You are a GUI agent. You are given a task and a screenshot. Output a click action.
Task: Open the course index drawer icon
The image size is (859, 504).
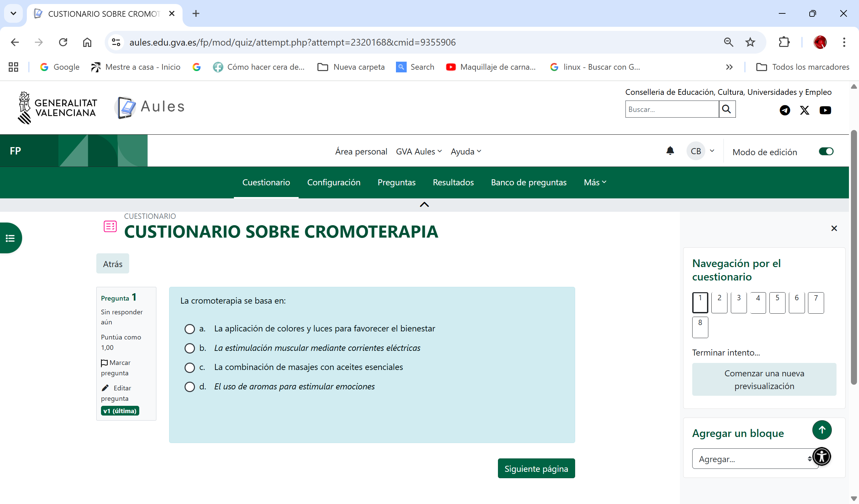10,238
